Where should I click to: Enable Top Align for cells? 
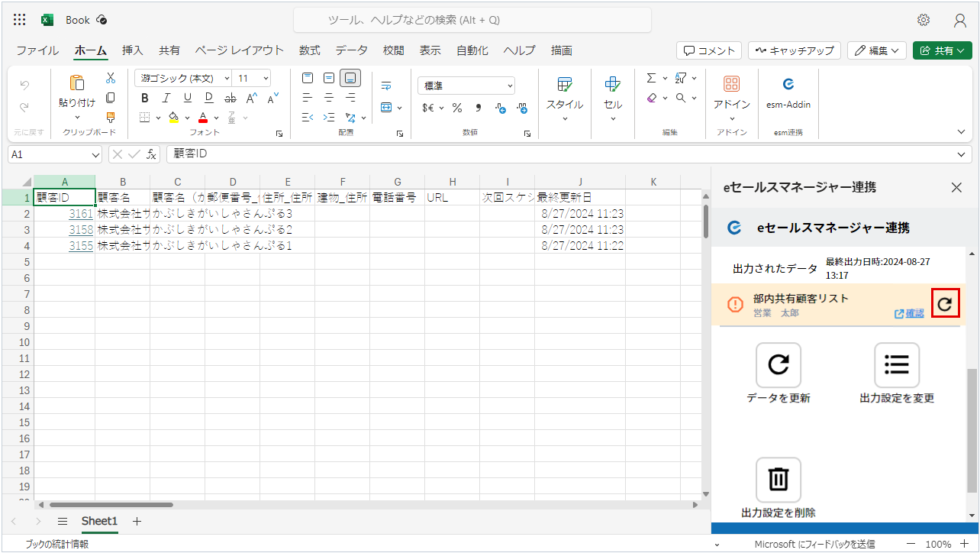(x=308, y=78)
